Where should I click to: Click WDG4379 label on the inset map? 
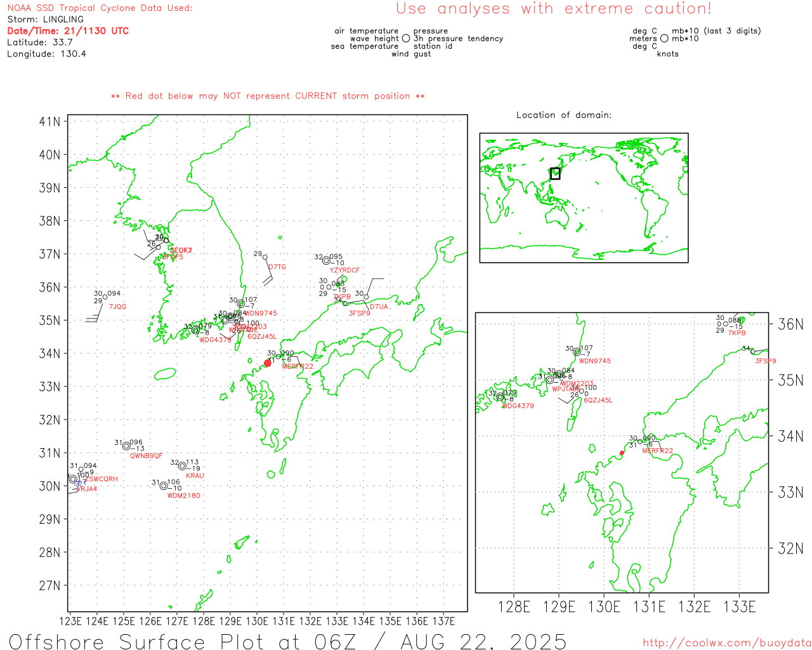coord(518,406)
